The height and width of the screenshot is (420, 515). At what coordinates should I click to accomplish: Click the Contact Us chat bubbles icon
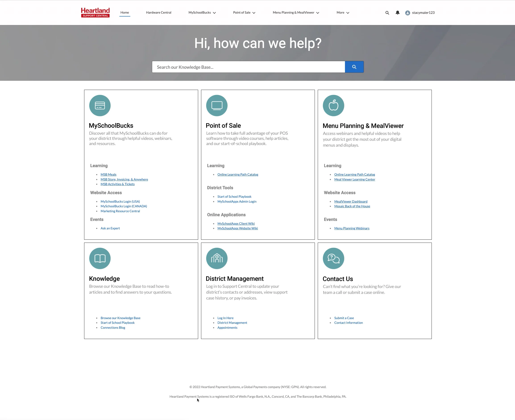pyautogui.click(x=333, y=258)
